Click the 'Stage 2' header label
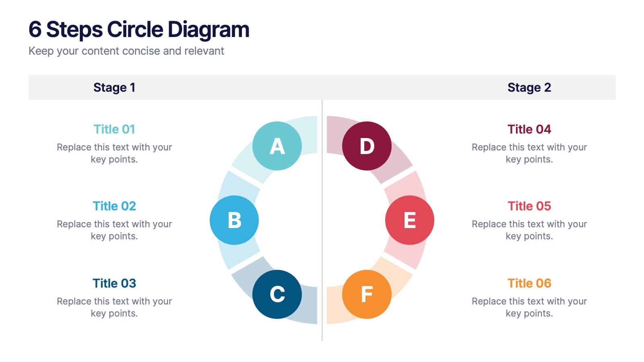This screenshot has width=644, height=362. tap(529, 87)
